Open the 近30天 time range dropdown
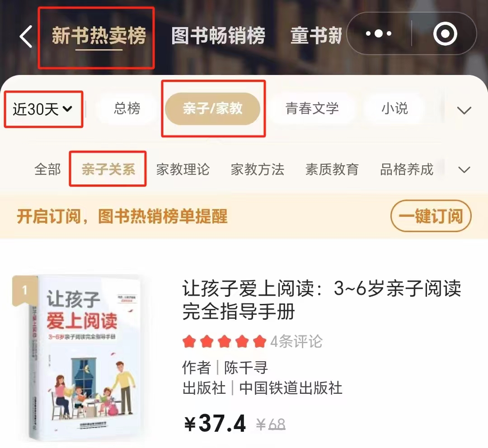This screenshot has width=488, height=448. click(42, 109)
